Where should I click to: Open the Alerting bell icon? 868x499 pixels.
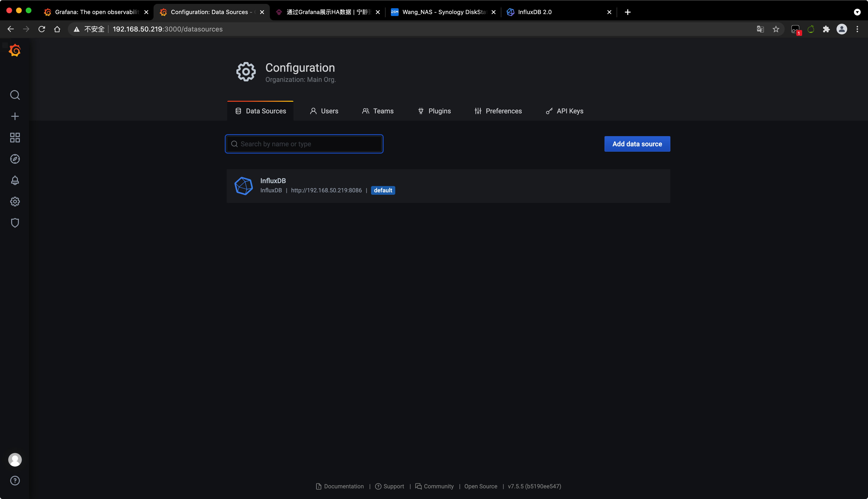pyautogui.click(x=15, y=180)
